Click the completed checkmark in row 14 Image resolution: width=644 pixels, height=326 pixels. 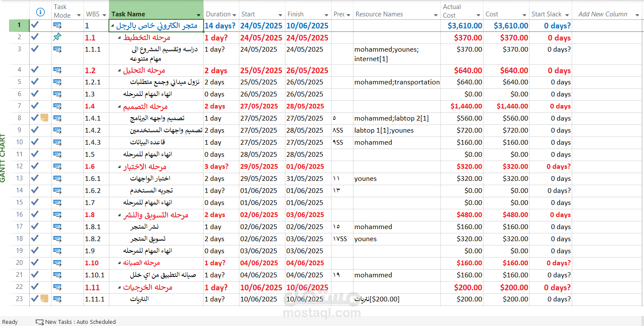pos(35,190)
